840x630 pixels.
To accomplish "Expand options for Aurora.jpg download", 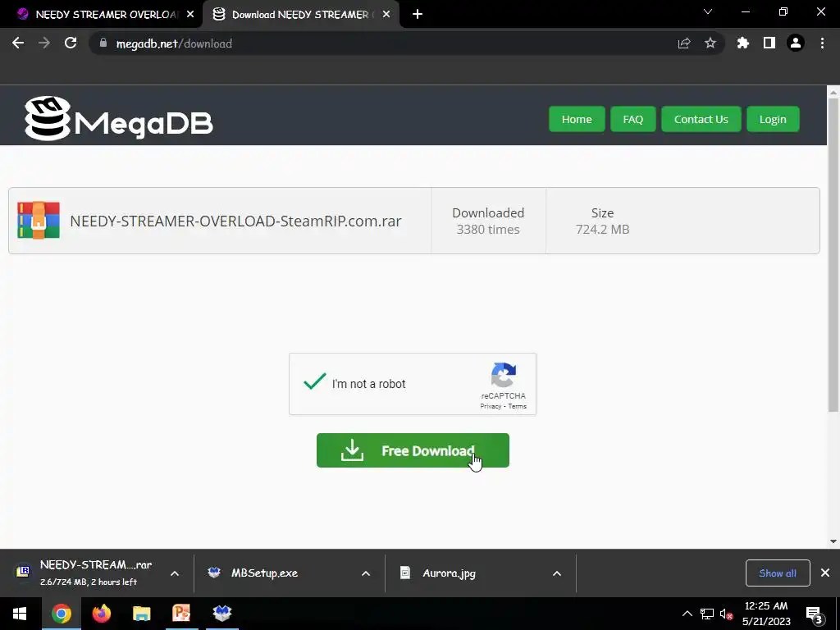I will click(x=557, y=573).
